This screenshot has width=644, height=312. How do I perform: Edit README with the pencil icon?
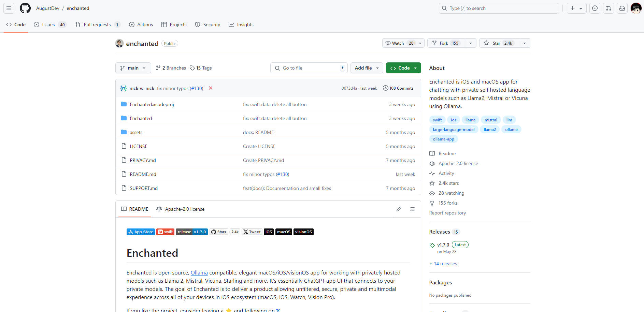399,209
